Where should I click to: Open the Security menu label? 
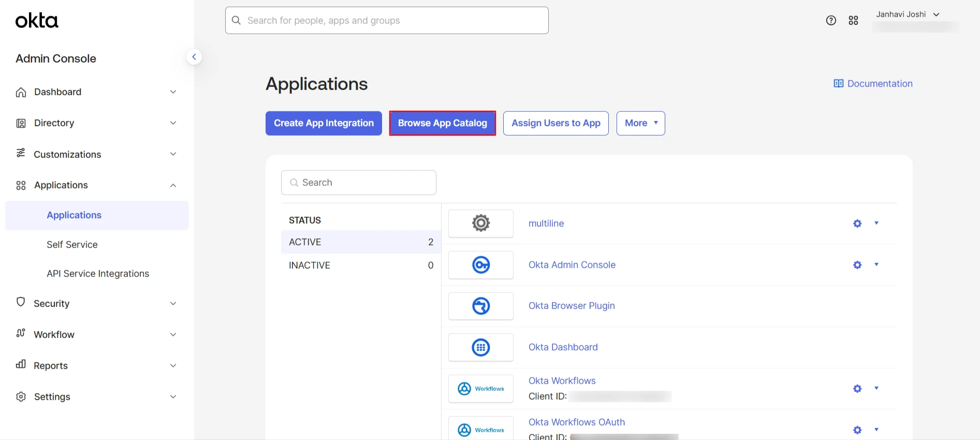click(51, 304)
